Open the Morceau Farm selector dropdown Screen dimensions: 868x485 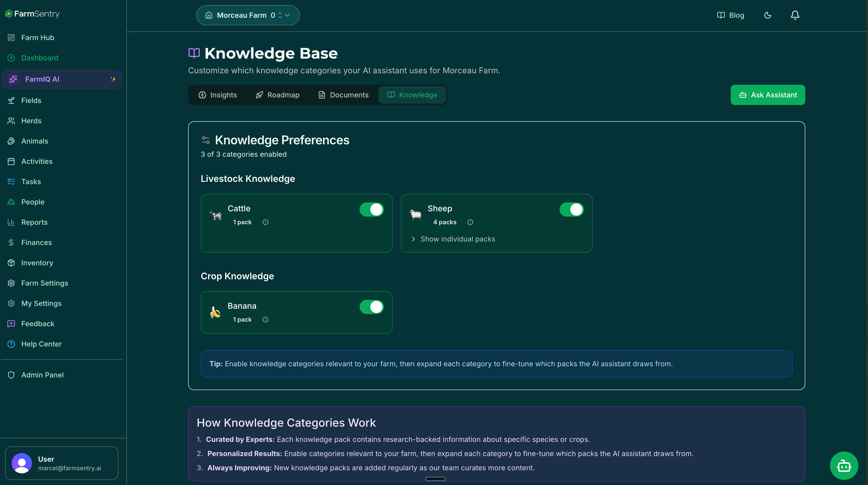248,15
